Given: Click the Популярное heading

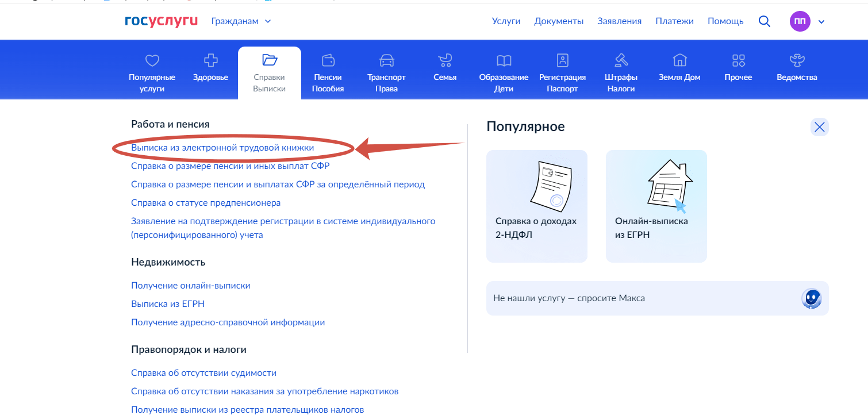Looking at the screenshot, I should point(525,126).
